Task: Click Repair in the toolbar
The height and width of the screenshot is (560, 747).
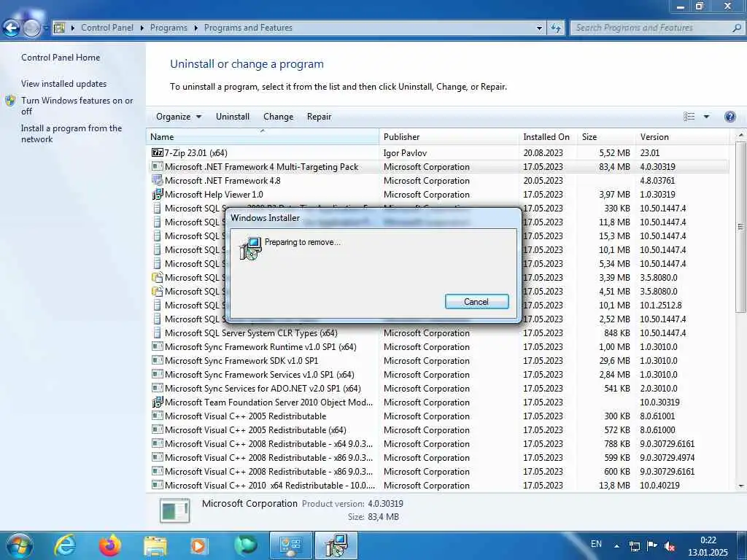Action: [x=320, y=117]
